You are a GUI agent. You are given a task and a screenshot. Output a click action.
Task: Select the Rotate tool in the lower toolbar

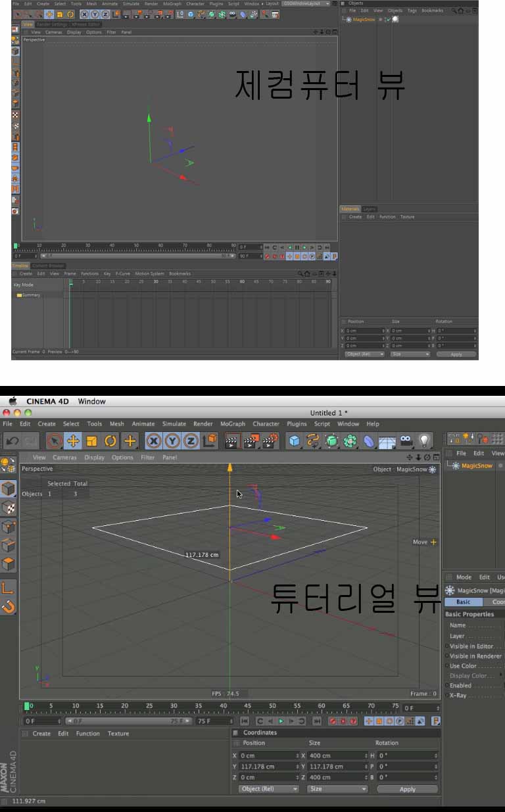(111, 441)
